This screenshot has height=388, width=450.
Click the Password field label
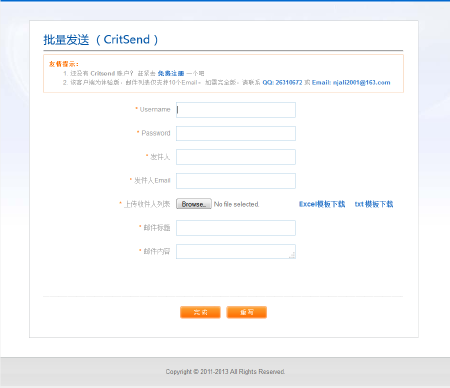point(156,133)
